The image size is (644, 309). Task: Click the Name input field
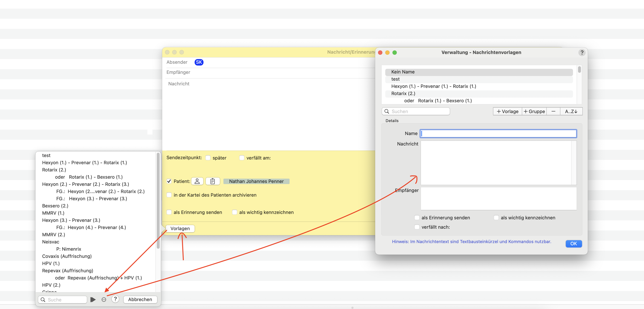pyautogui.click(x=499, y=134)
